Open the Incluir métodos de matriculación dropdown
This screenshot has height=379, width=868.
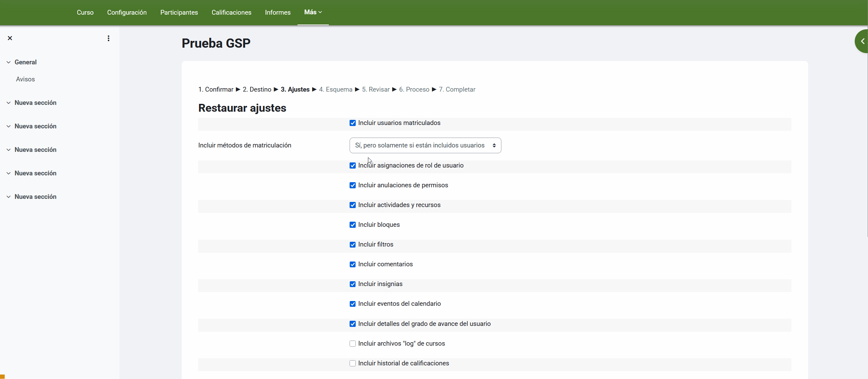(x=425, y=145)
